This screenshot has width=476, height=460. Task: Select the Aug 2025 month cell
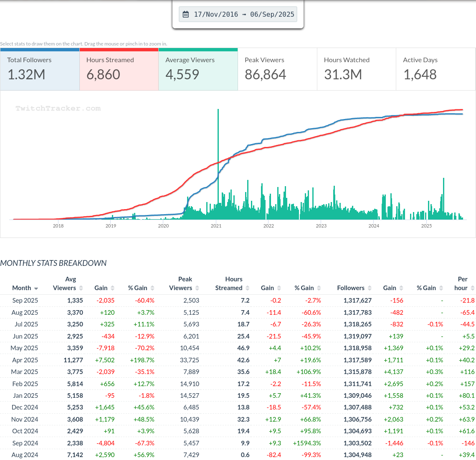tap(25, 313)
